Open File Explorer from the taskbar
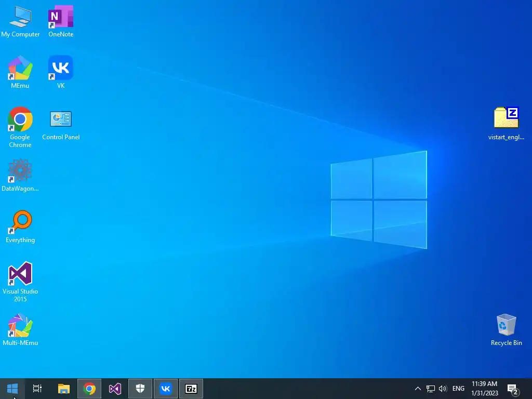 click(64, 389)
